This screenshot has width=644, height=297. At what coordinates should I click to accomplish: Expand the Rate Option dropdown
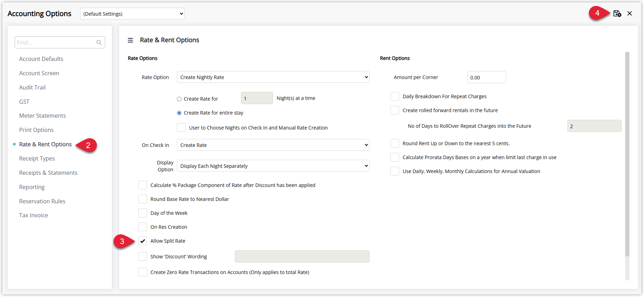pos(273,77)
